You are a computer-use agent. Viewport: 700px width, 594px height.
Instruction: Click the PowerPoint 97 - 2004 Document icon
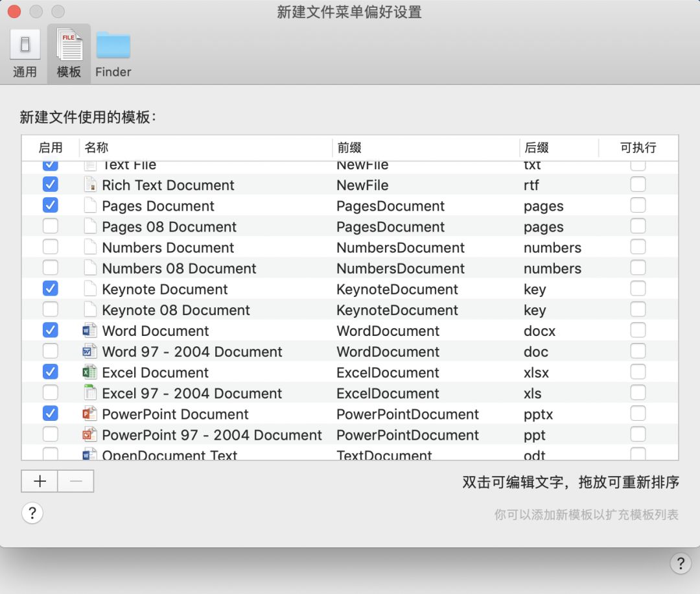tap(91, 434)
